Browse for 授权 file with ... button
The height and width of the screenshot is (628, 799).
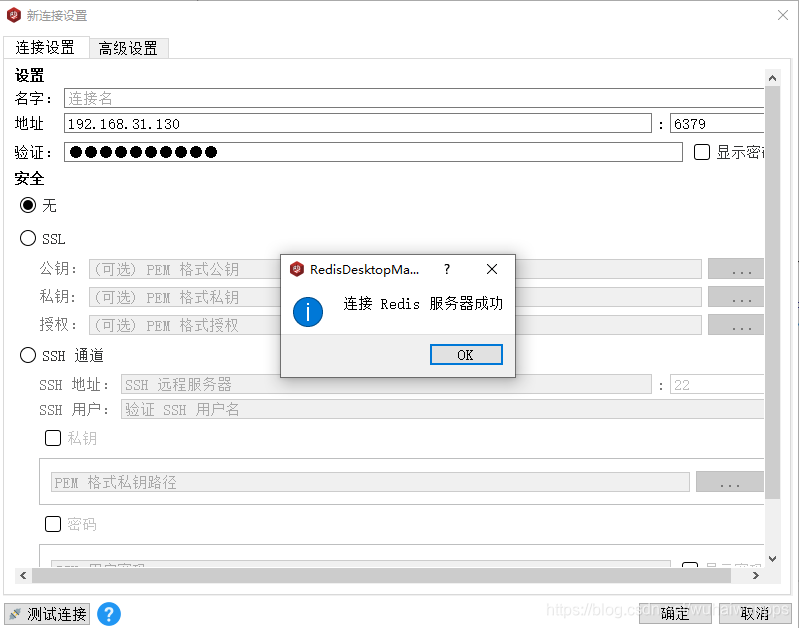tap(736, 325)
